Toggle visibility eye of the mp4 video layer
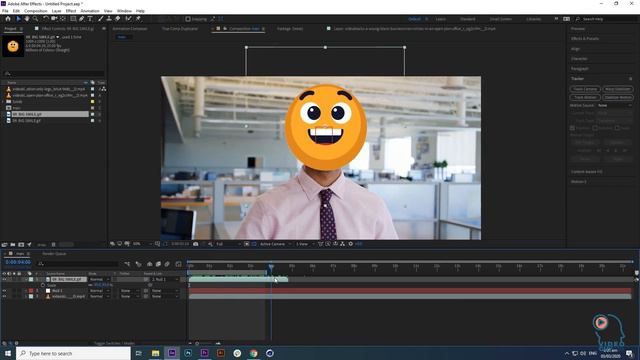 4,296
